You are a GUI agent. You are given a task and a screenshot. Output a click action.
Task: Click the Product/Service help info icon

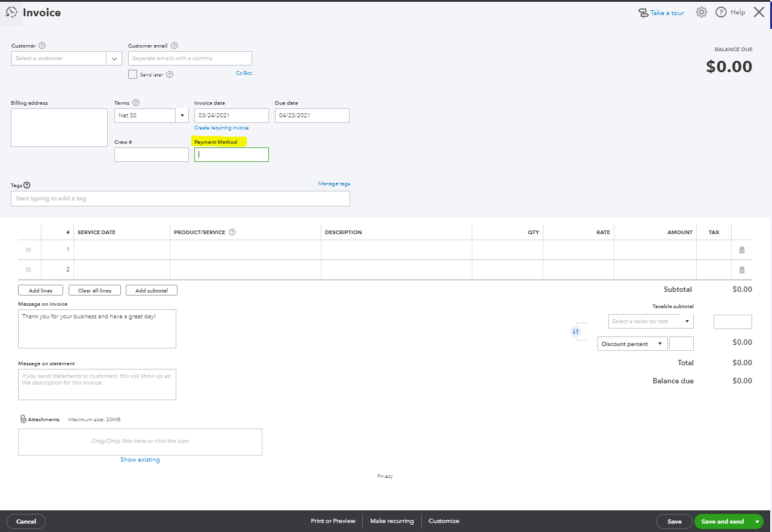[232, 232]
